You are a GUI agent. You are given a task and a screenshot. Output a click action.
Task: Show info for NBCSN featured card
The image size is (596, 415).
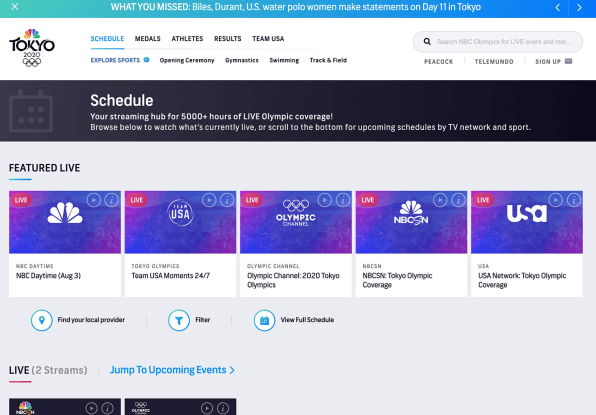pyautogui.click(x=458, y=200)
